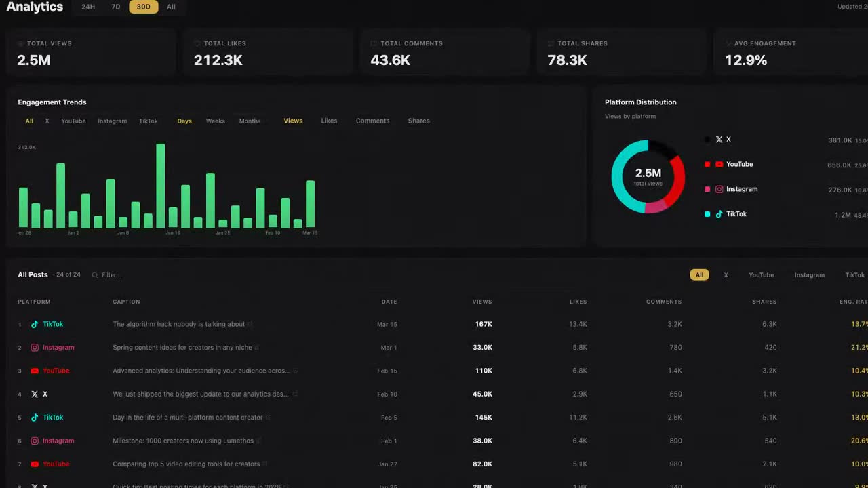The height and width of the screenshot is (488, 868).
Task: Click the caption "Milestone: 1000 creators now using Lumethos"
Action: click(x=183, y=441)
